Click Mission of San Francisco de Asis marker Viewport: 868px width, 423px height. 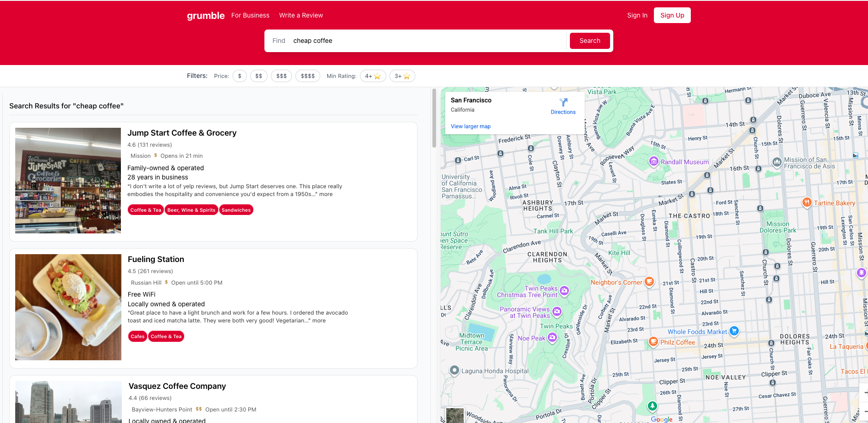pyautogui.click(x=777, y=162)
